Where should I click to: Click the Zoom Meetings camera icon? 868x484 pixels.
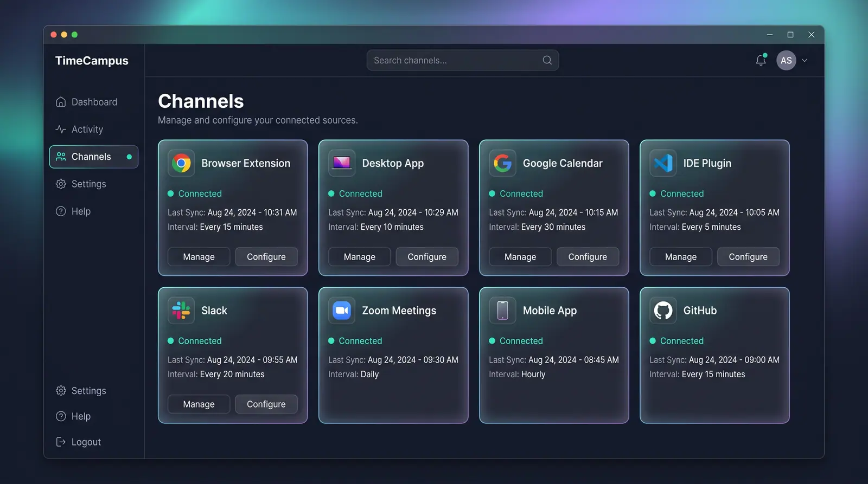tap(342, 311)
